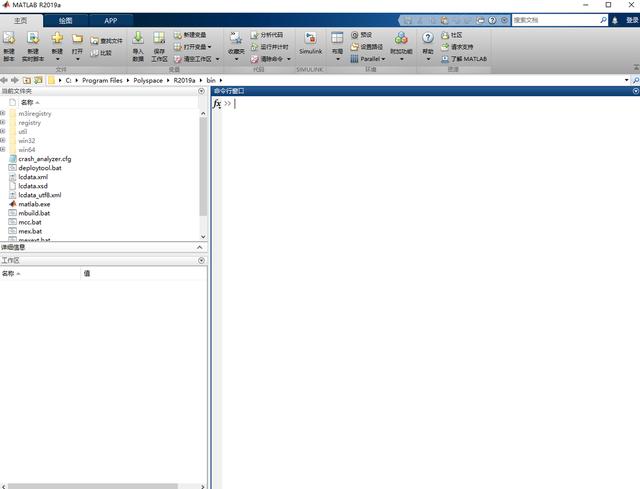This screenshot has width=640, height=489.
Task: Click the Find Files icon
Action: pyautogui.click(x=94, y=41)
